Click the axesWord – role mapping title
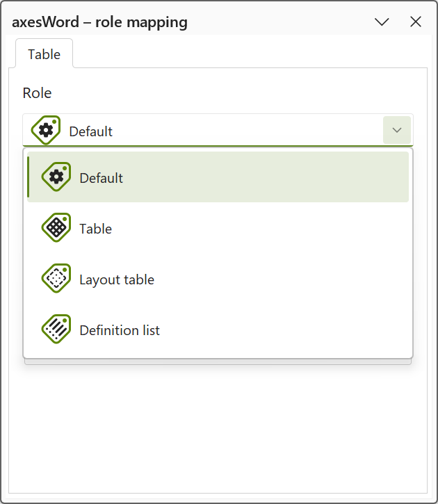 (99, 22)
